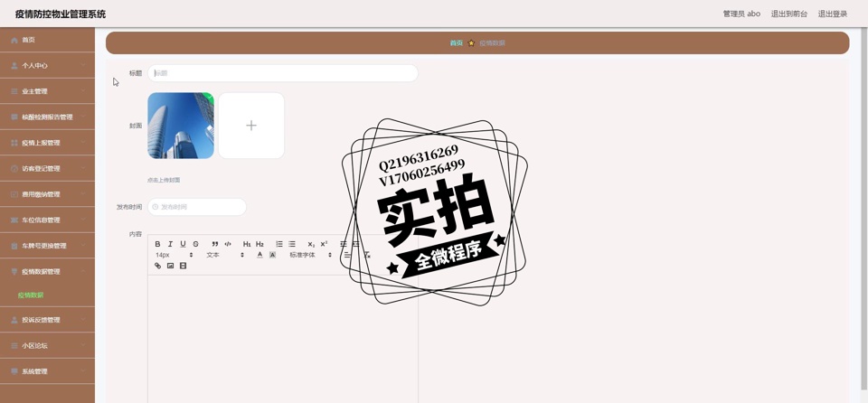
Task: Toggle bold formatting in the editor
Action: click(x=157, y=244)
